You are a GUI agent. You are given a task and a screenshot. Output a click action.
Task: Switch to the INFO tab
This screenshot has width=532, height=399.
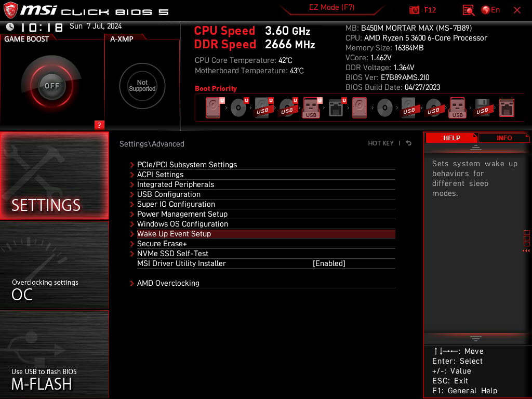504,138
